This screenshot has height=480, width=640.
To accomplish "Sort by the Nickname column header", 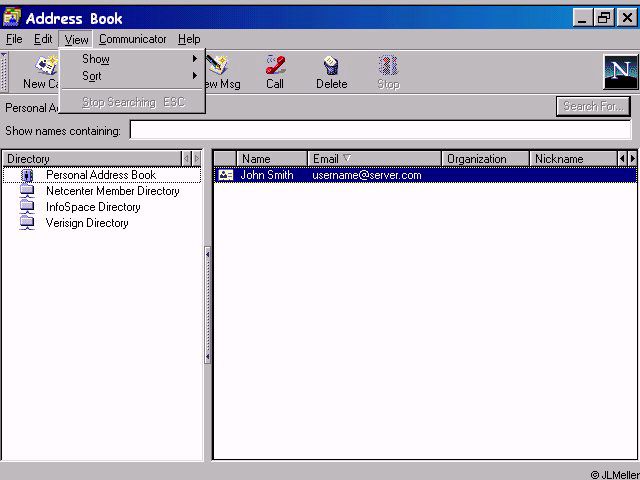I will (x=573, y=158).
